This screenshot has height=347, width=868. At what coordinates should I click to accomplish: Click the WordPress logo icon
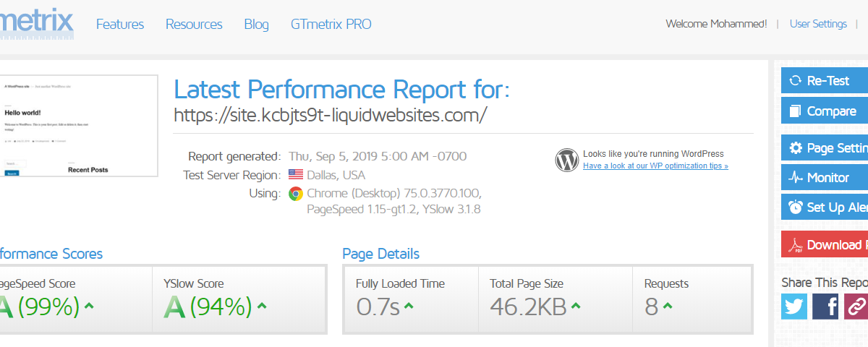(567, 160)
